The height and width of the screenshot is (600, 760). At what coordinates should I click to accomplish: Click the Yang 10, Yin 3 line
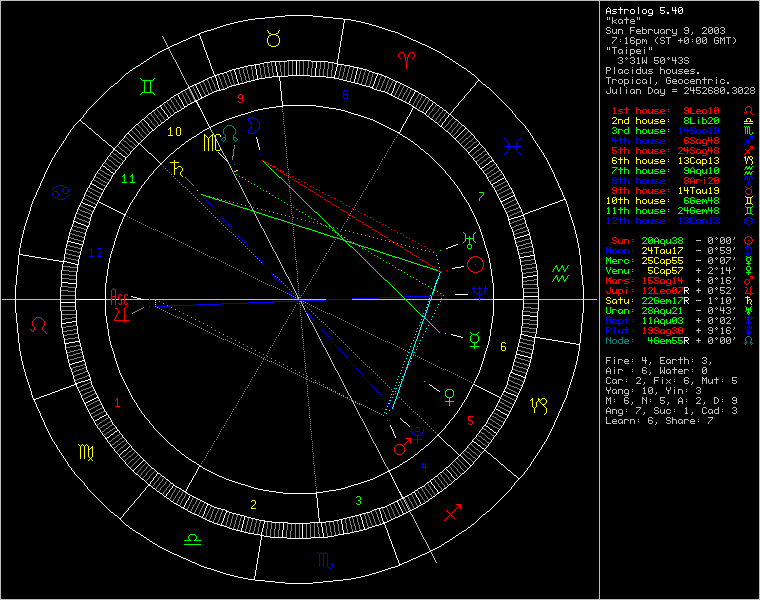point(653,391)
